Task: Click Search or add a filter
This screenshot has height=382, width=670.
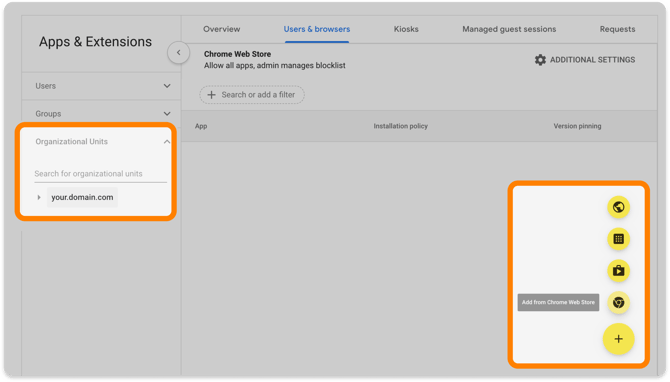Action: (x=252, y=95)
